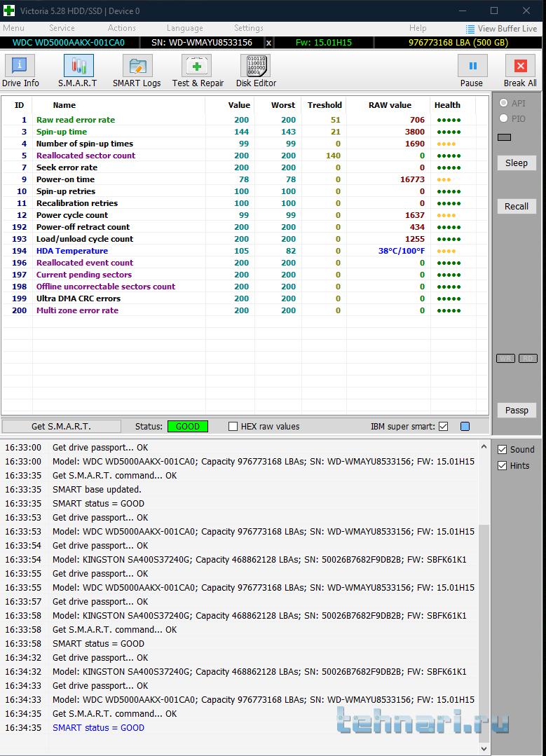Open the Test & Repair tool
This screenshot has height=756, width=546.
(198, 71)
